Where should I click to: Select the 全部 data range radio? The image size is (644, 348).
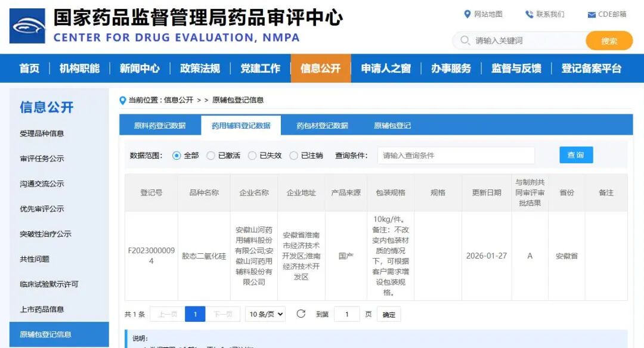point(177,156)
